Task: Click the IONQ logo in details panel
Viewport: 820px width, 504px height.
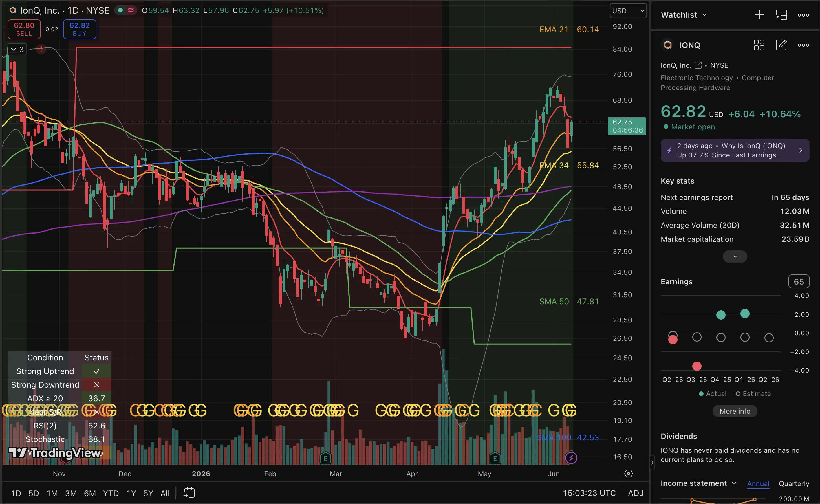Action: (x=668, y=45)
